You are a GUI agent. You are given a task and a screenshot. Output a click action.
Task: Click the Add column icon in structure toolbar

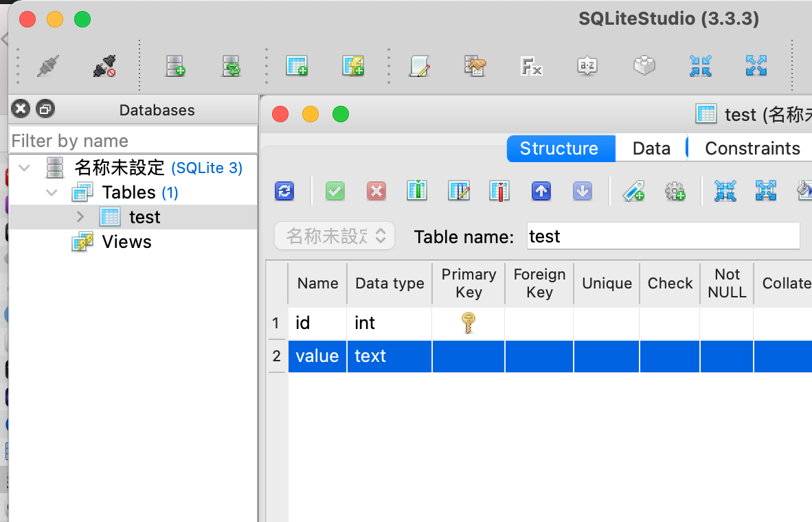(x=417, y=191)
